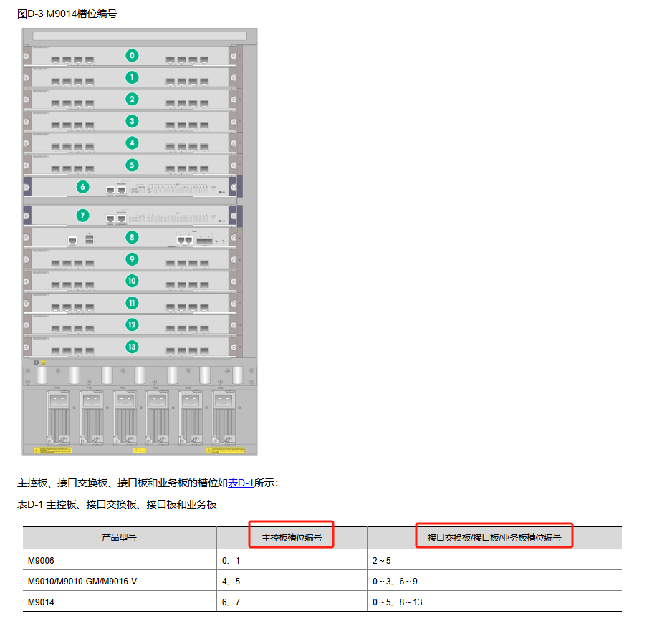Image resolution: width=672 pixels, height=626 pixels.
Task: Click the 主控板槽位编号 column header
Action: (292, 537)
